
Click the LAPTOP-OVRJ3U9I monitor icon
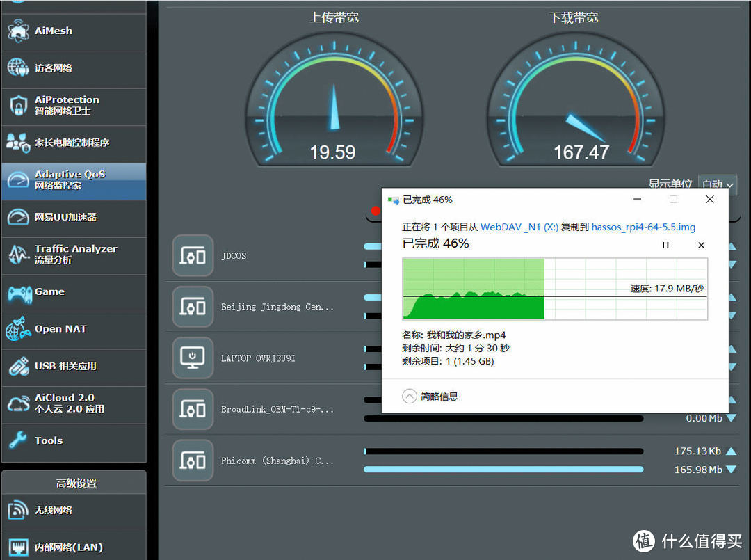click(x=193, y=358)
